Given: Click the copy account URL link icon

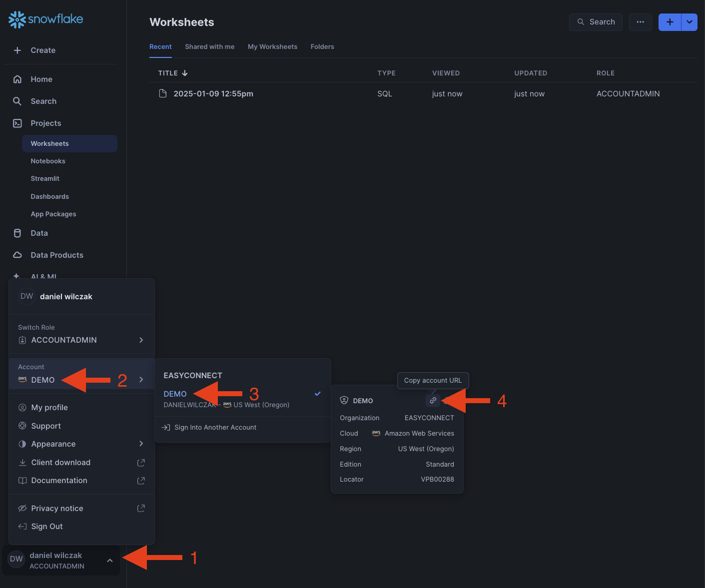Looking at the screenshot, I should coord(433,400).
